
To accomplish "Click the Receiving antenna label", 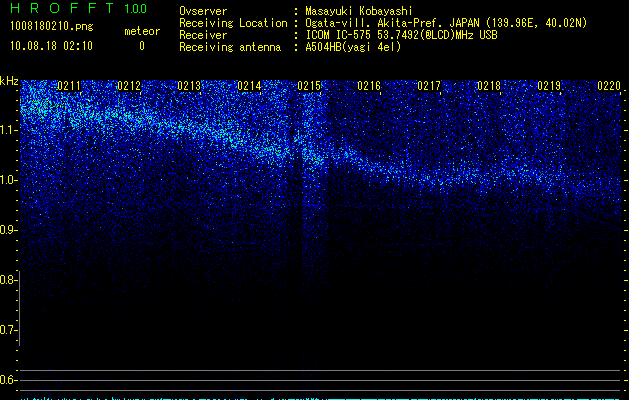I will coord(230,47).
